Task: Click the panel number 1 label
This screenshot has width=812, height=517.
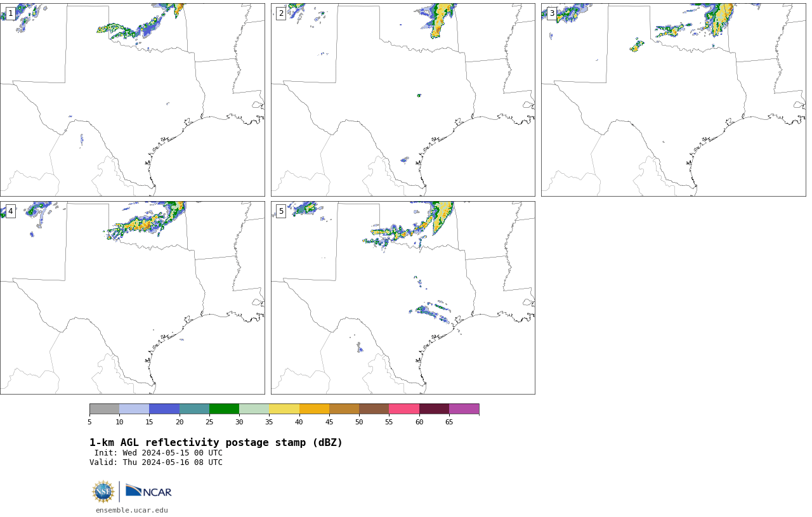Action: pyautogui.click(x=10, y=13)
